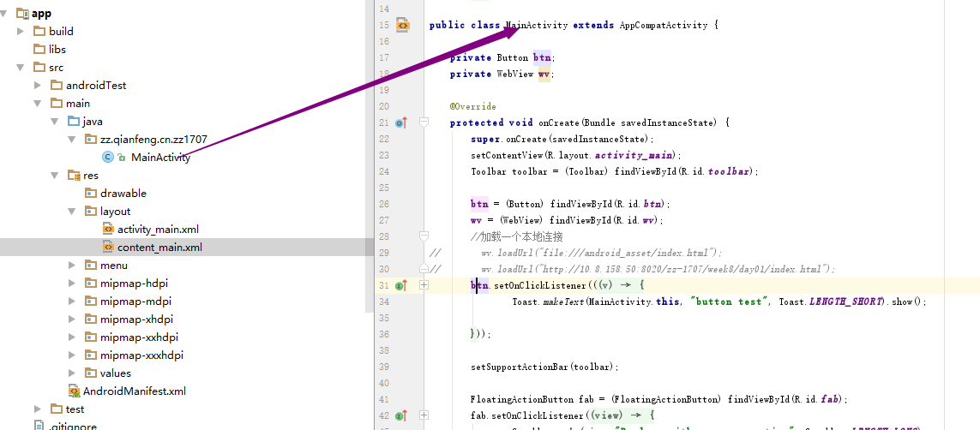Click the build folder icon
This screenshot has width=980, height=430.
tap(39, 31)
